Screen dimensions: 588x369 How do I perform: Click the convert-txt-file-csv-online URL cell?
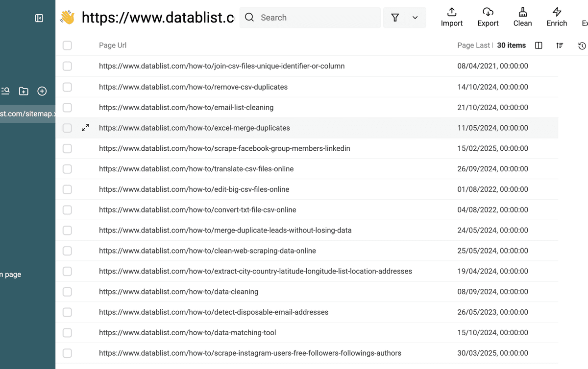[x=197, y=210]
